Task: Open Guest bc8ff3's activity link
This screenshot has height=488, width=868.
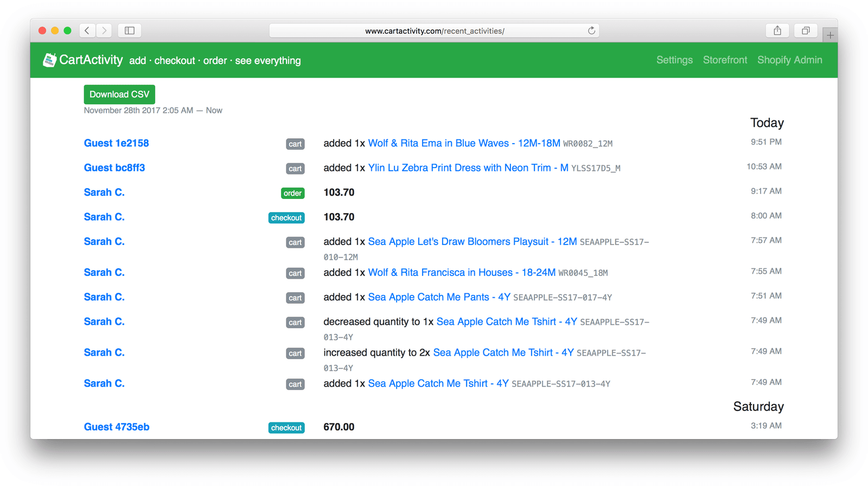Action: [x=114, y=168]
